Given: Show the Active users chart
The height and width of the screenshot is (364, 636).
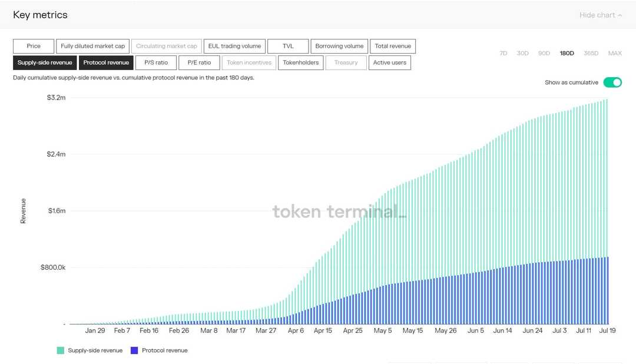Looking at the screenshot, I should coord(389,62).
